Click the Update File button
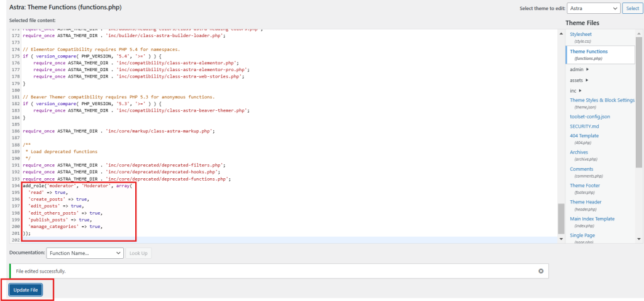The width and height of the screenshot is (644, 301). point(26,290)
